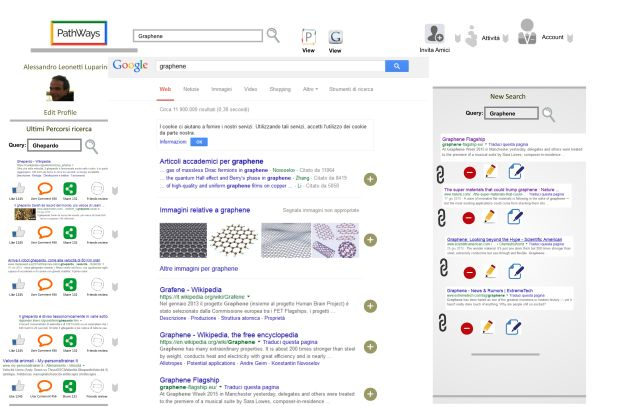Expand the arrow beside the 'Il ghepardo si divora' actions
620x407 pixels.
pos(115,342)
